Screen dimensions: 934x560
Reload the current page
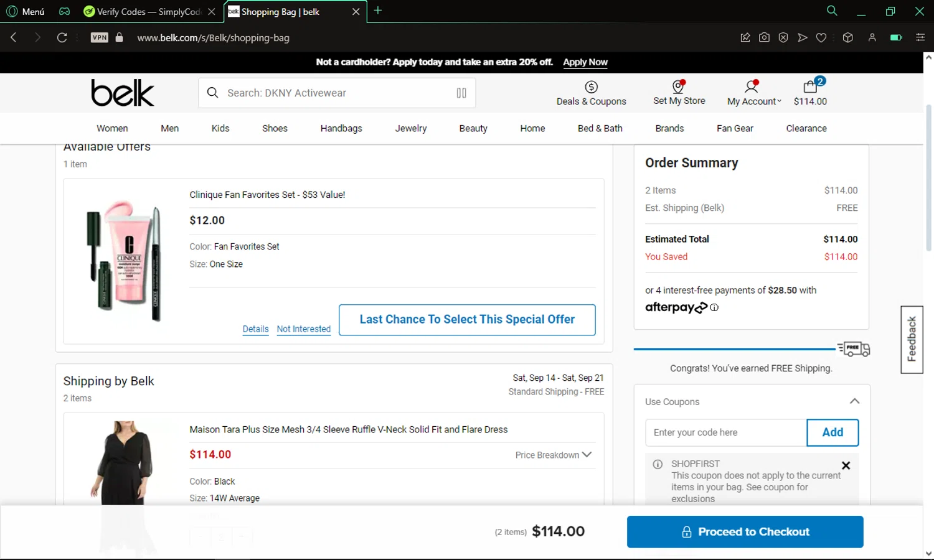(x=62, y=37)
